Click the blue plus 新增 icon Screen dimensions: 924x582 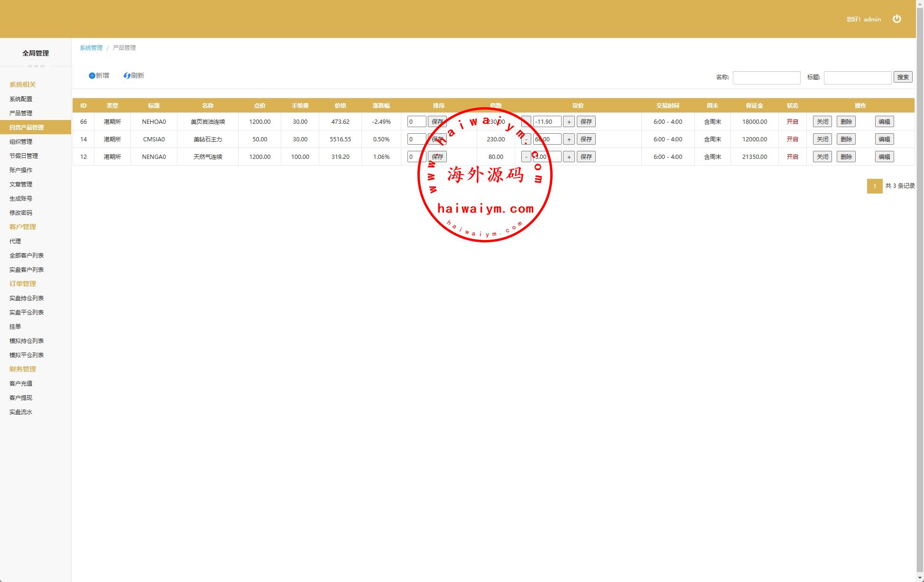click(x=92, y=76)
